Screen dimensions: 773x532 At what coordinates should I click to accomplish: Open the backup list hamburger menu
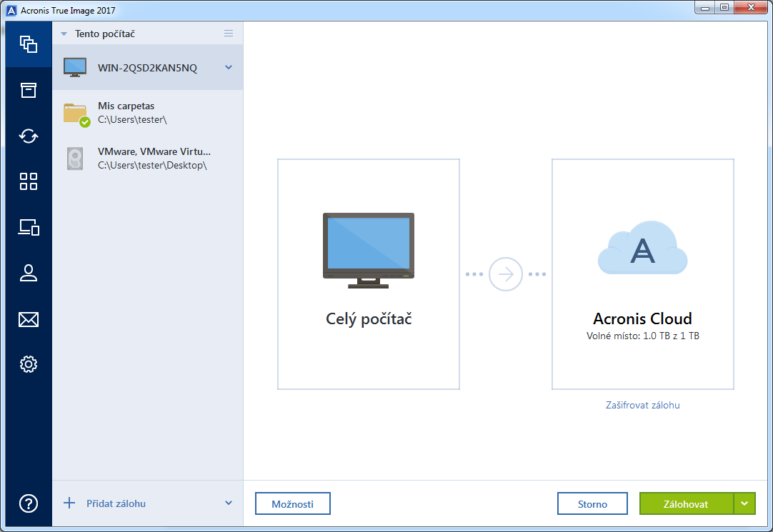tap(229, 34)
